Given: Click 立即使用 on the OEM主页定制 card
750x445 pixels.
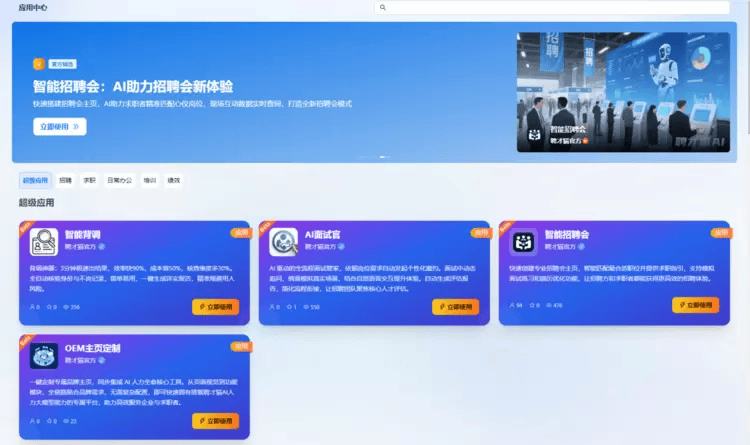Looking at the screenshot, I should pos(216,421).
